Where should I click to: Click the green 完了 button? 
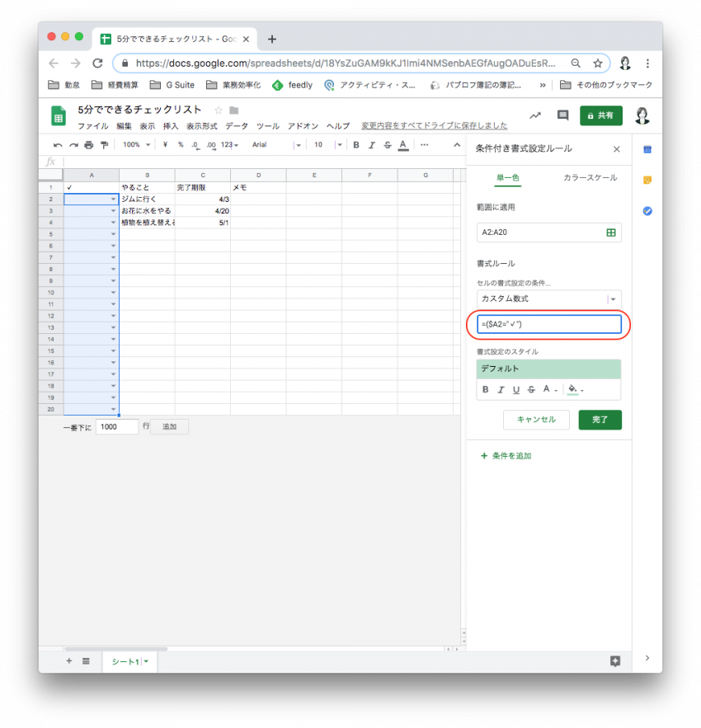tap(600, 420)
